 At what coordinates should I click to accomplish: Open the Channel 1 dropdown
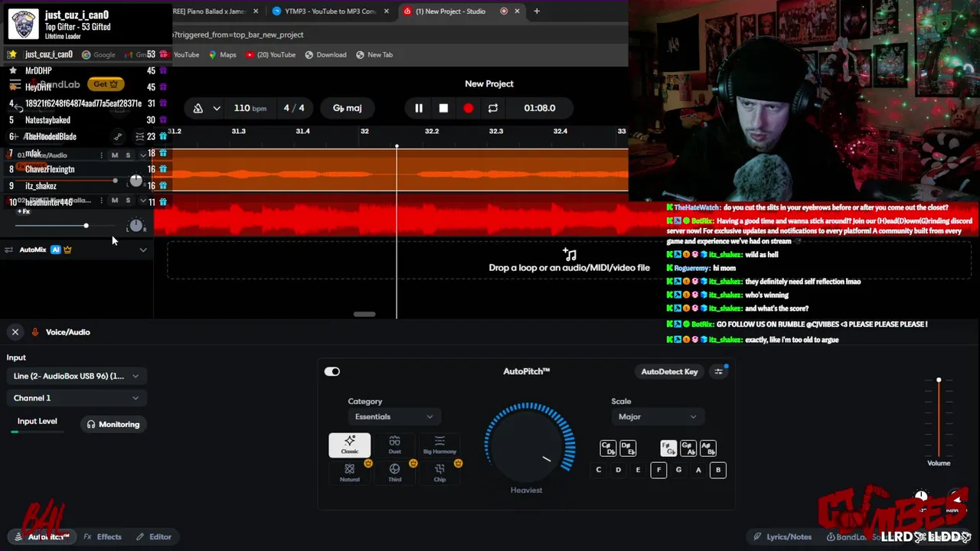click(75, 398)
